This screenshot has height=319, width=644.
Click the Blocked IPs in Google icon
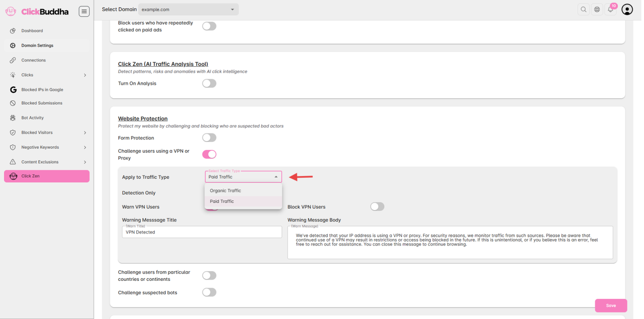click(13, 90)
